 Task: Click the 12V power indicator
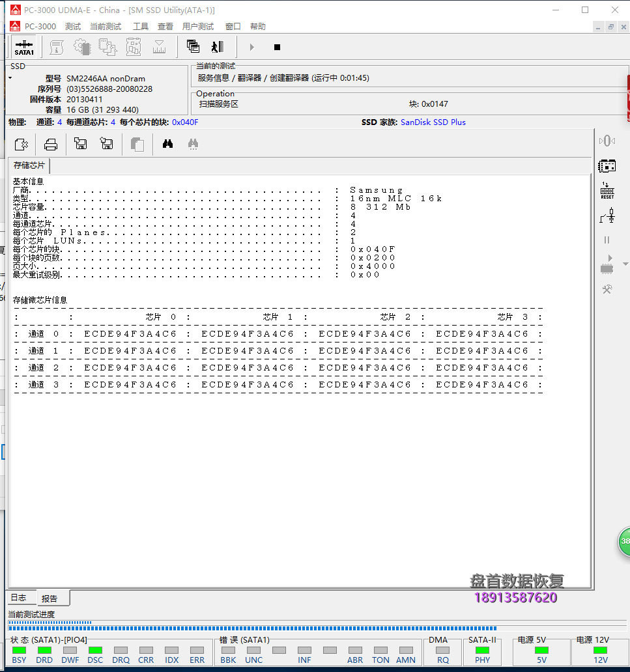pos(600,650)
